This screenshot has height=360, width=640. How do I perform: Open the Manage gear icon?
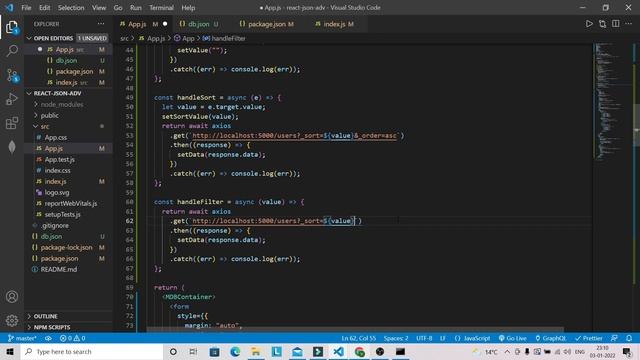(12, 320)
